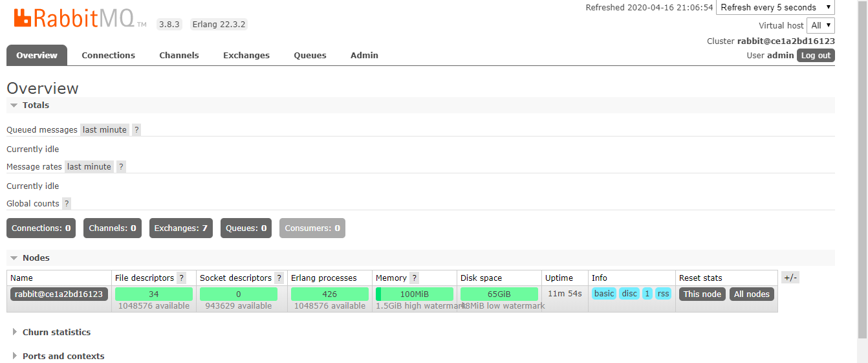Open help for Global counts

[x=67, y=203]
